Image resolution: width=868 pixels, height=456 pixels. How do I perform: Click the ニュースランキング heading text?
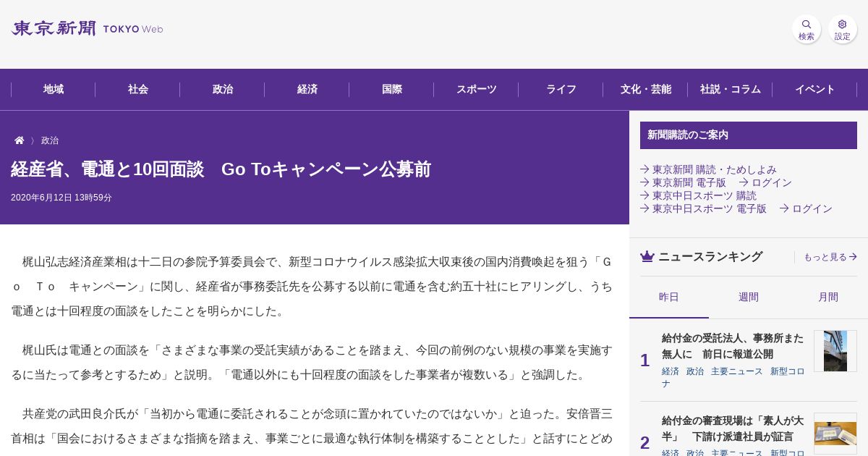[x=710, y=257]
